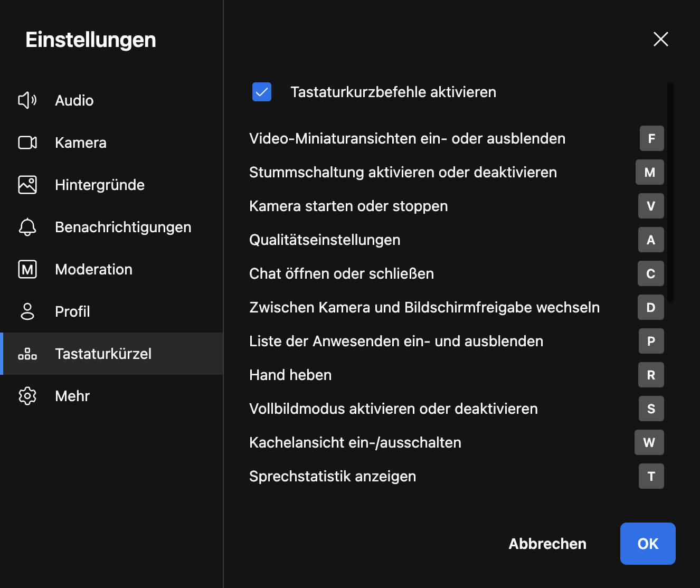Click the Benachrichtigungen bell icon

point(27,227)
